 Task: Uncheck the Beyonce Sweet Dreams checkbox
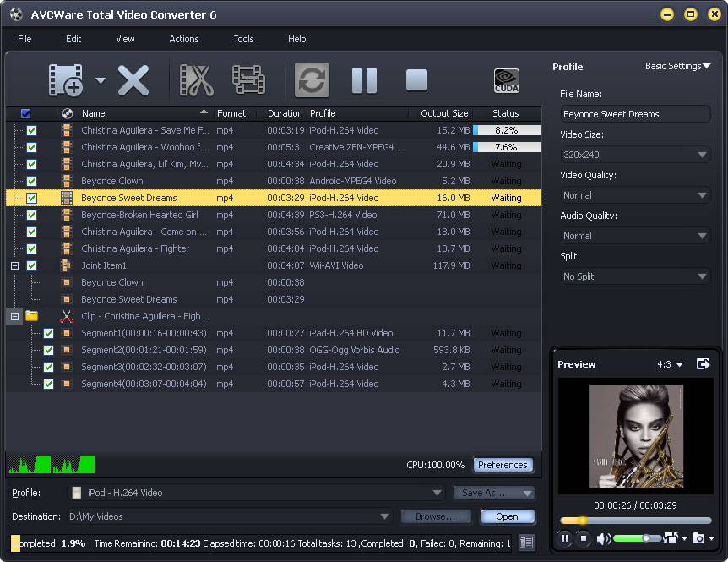31,198
